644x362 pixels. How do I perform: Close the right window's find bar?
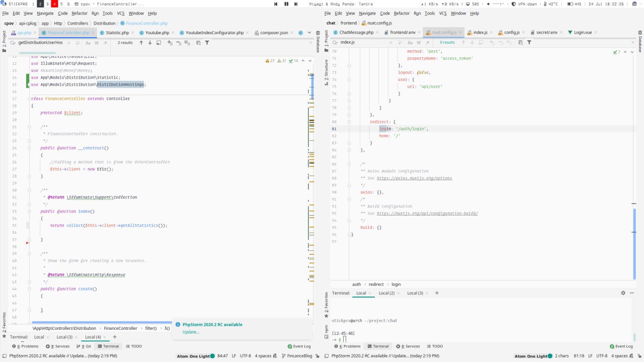632,42
